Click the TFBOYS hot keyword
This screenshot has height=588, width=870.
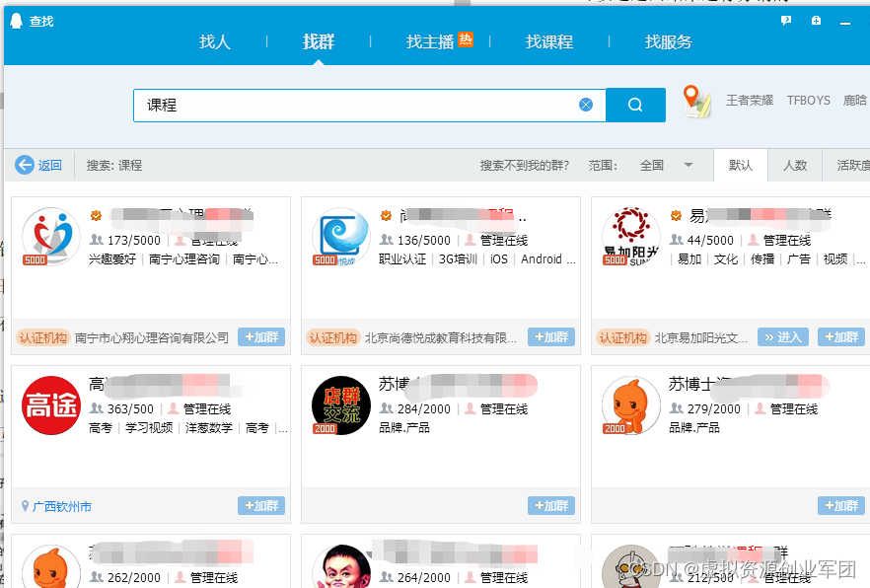point(809,101)
